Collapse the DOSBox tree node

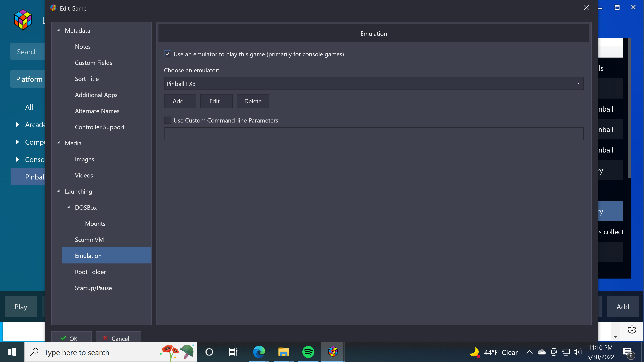(x=68, y=207)
